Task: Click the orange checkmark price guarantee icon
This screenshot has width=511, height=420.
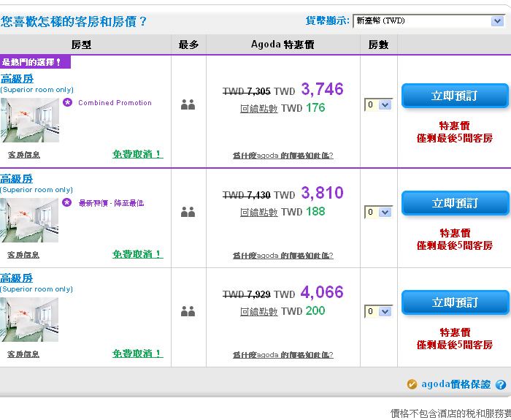Action: coord(412,384)
